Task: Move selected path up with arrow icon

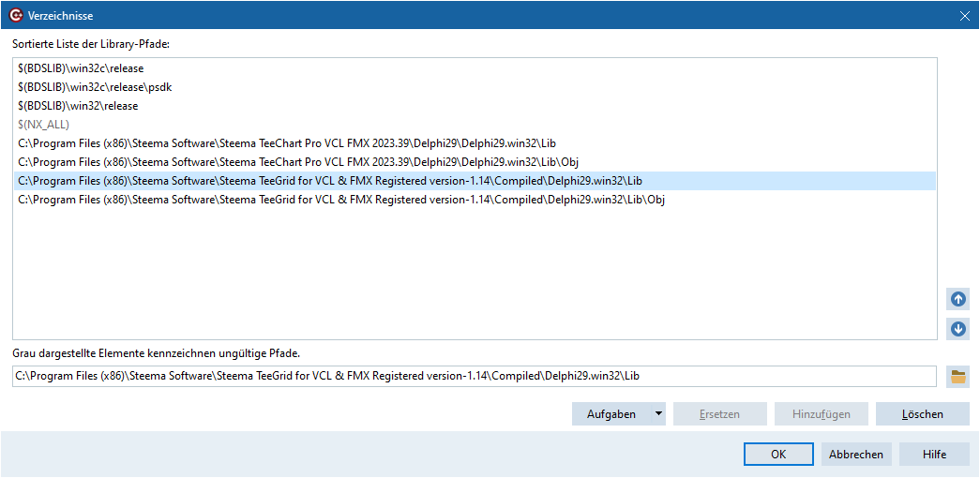Action: click(x=957, y=299)
